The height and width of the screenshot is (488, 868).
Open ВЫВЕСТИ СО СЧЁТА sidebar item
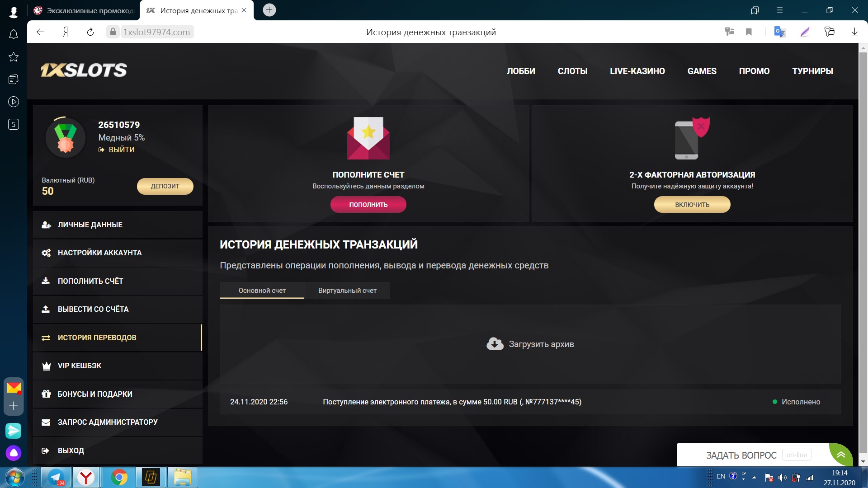[93, 309]
